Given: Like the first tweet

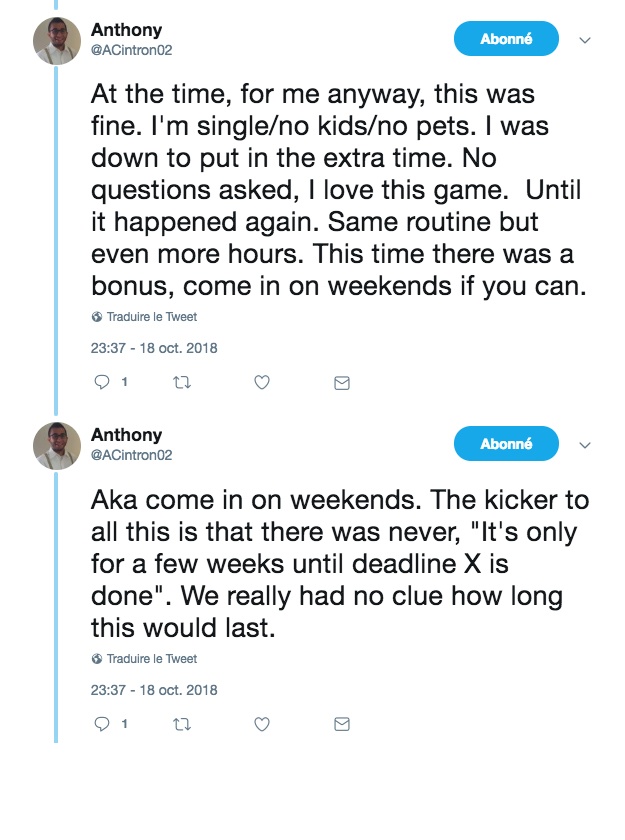Looking at the screenshot, I should [261, 382].
